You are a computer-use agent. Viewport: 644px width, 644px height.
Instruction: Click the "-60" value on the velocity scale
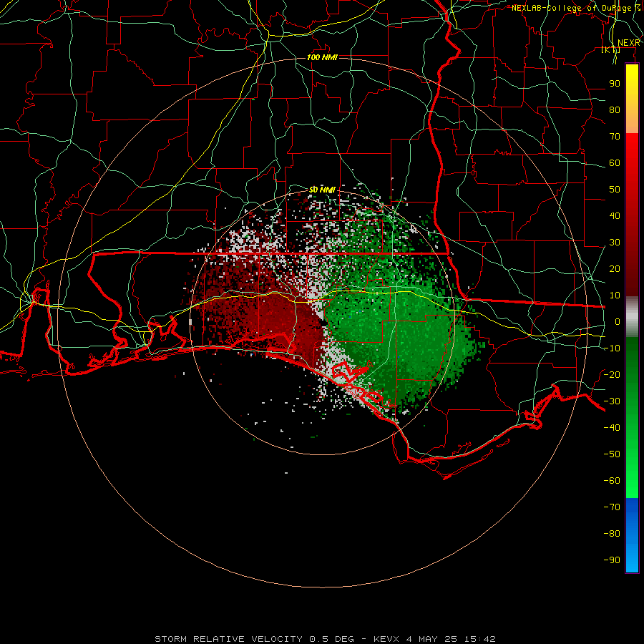pyautogui.click(x=612, y=481)
